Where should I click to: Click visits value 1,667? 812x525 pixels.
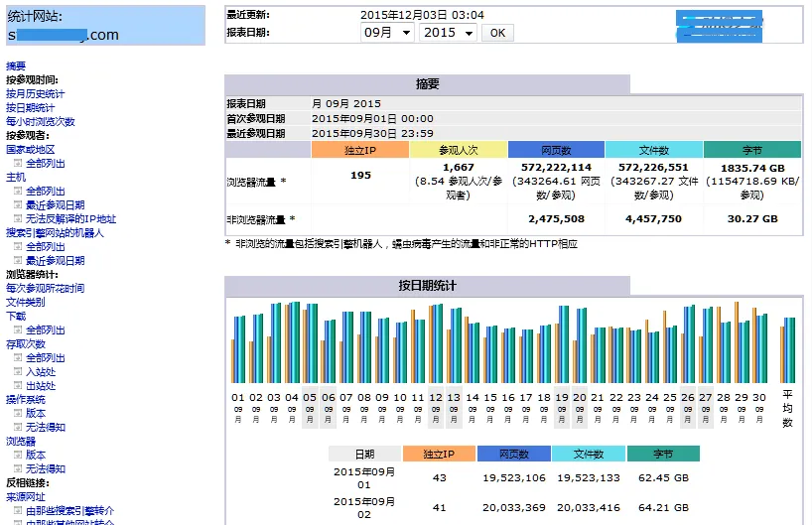[x=459, y=168]
